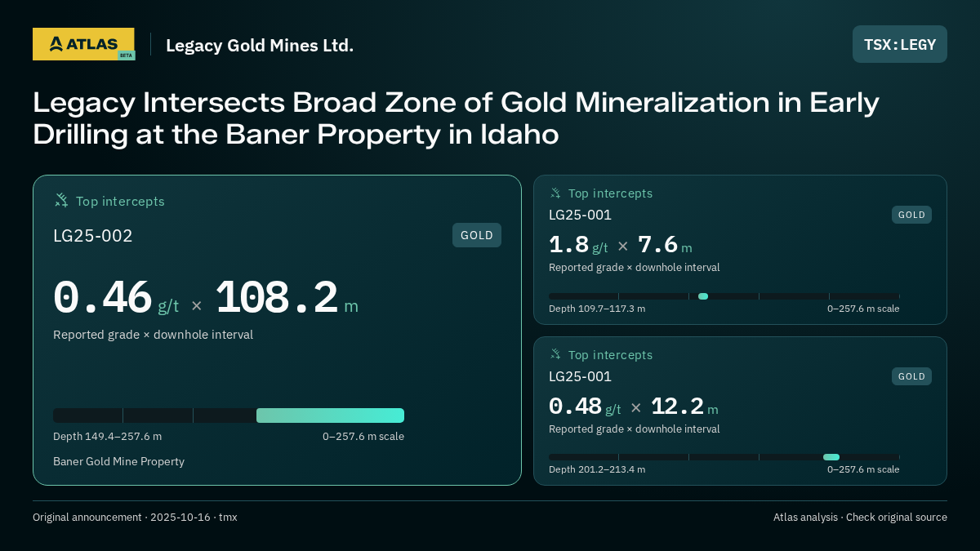The image size is (980, 551).
Task: Click the 108.2 m interval value
Action: [x=287, y=298]
